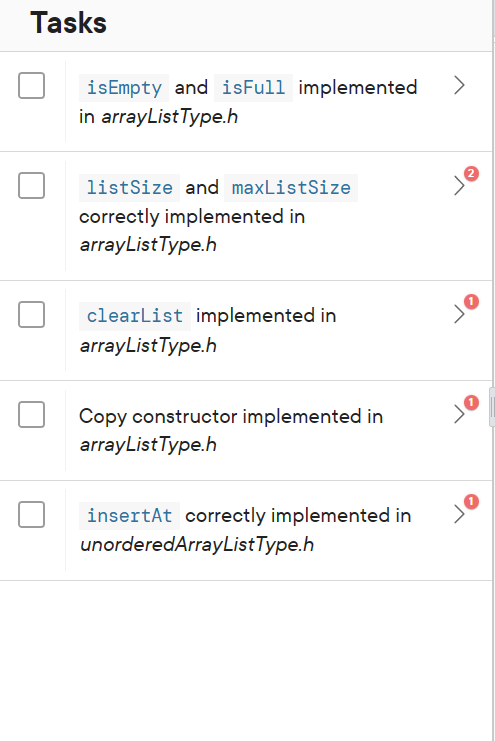This screenshot has height=741, width=495.
Task: Click the isFull code label
Action: coord(253,88)
